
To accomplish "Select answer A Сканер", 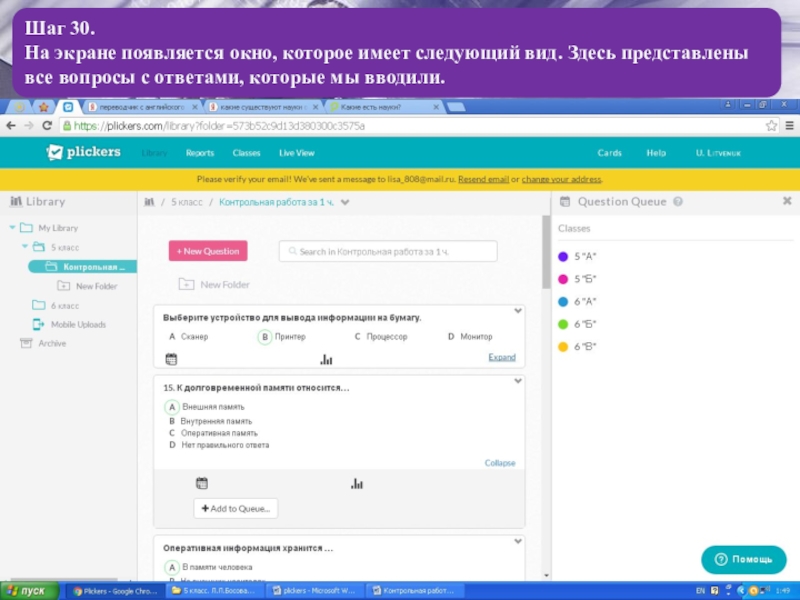I will tap(188, 337).
